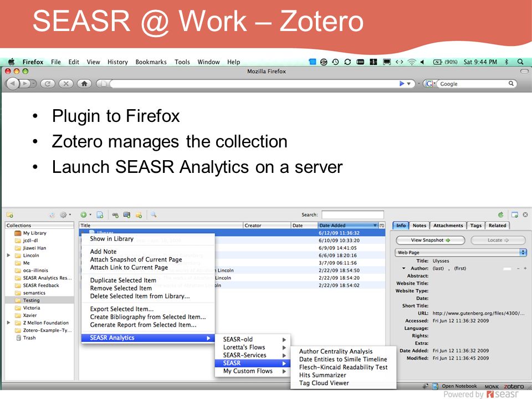532x399 pixels.
Task: Open the Bookmarks menu
Action: tap(151, 62)
